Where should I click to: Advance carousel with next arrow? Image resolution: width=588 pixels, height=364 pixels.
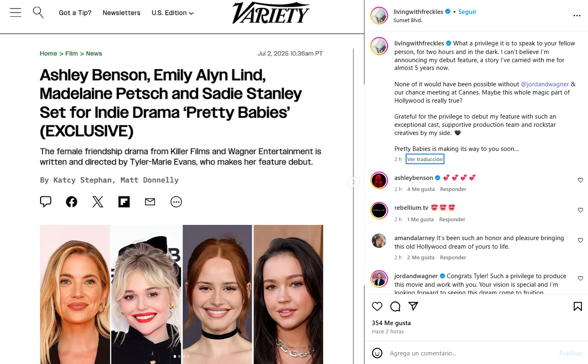(353, 182)
